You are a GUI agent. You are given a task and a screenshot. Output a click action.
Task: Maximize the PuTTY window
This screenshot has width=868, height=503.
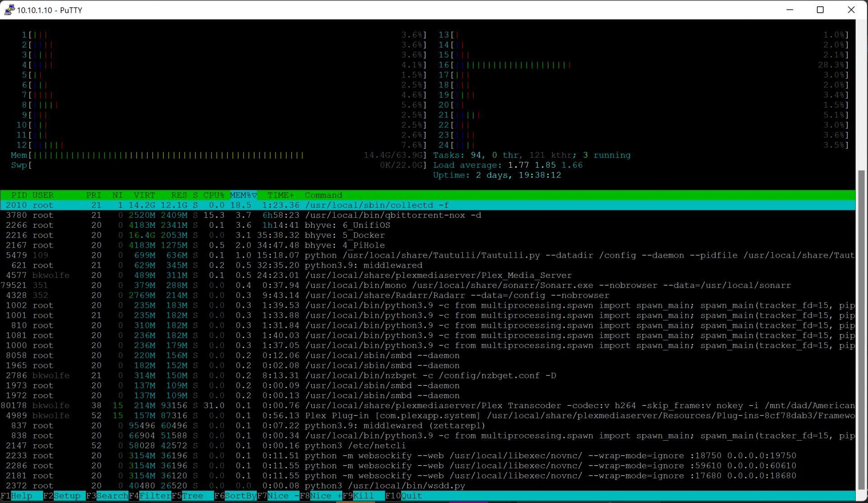point(820,10)
